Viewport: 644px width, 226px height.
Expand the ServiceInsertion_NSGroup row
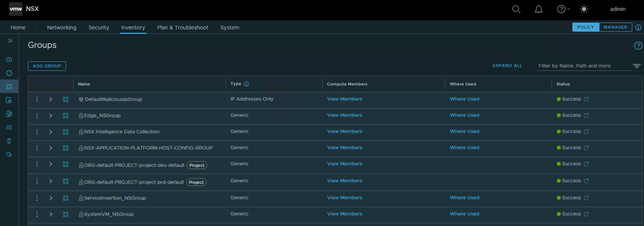pyautogui.click(x=51, y=198)
